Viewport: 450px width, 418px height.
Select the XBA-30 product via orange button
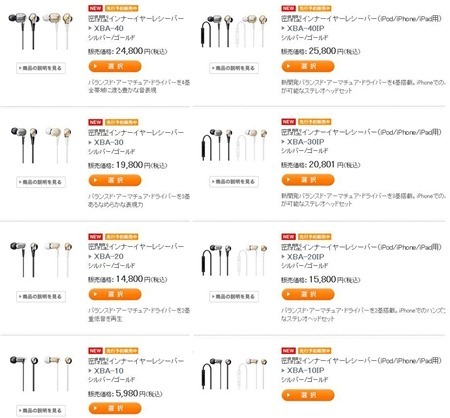point(115,180)
